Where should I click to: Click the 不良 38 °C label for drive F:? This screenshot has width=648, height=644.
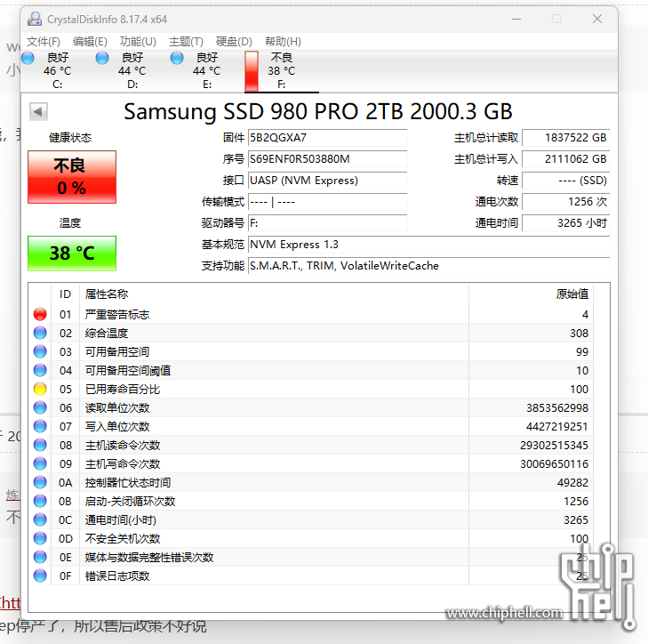pos(282,64)
